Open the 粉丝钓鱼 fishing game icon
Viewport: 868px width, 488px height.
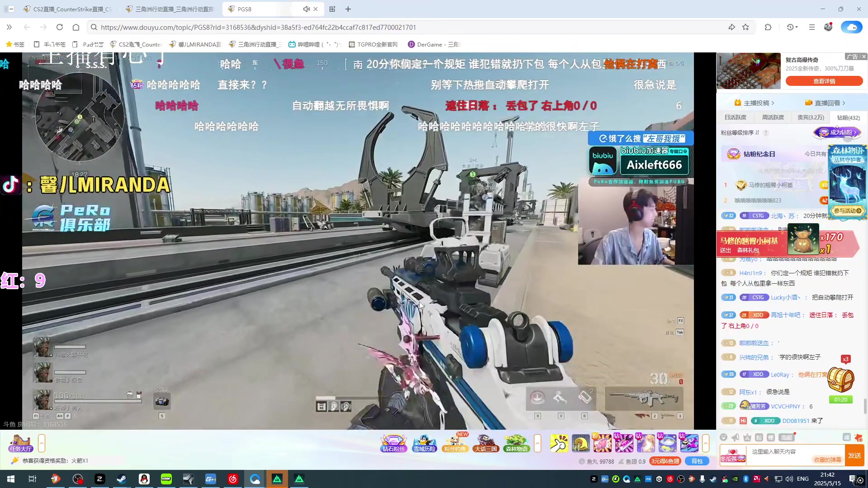click(455, 443)
